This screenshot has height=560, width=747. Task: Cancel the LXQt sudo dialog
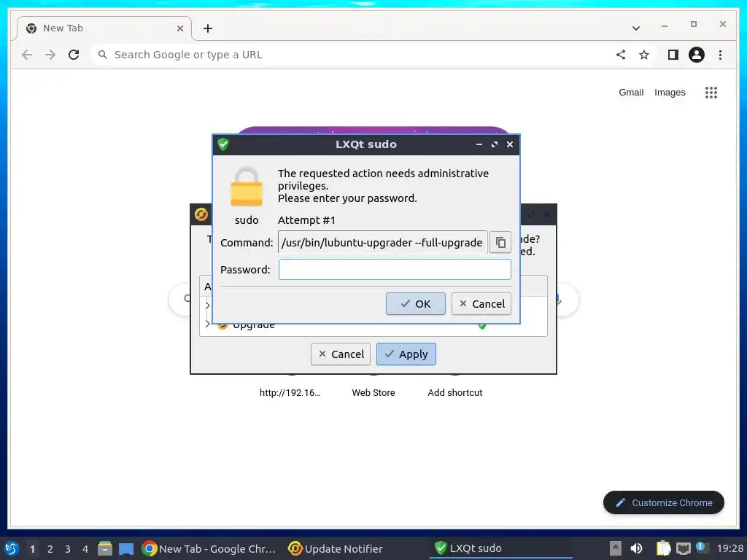tap(481, 304)
